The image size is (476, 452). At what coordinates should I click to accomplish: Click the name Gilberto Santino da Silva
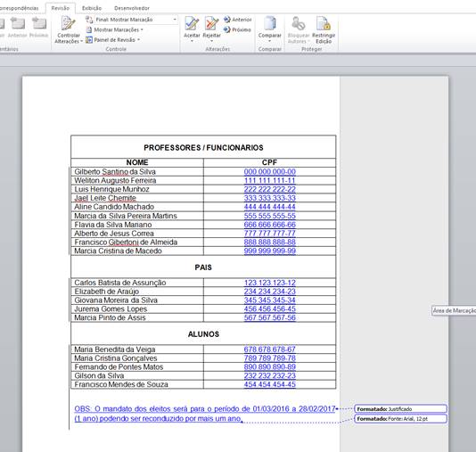(x=115, y=172)
